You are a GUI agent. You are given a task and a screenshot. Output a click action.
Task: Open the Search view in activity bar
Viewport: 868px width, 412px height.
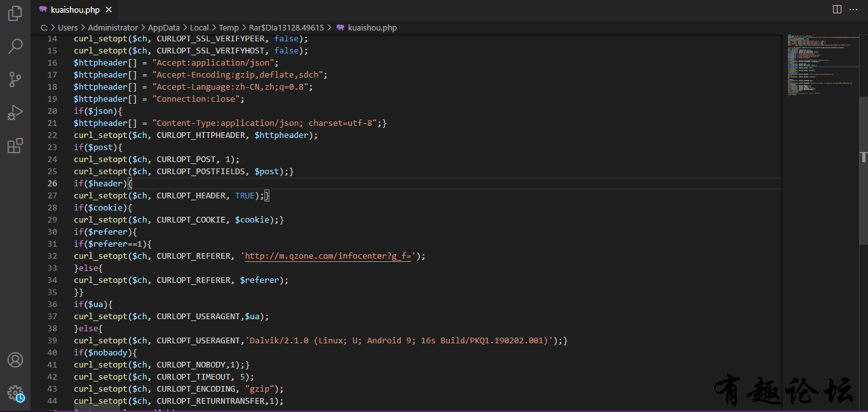(15, 46)
